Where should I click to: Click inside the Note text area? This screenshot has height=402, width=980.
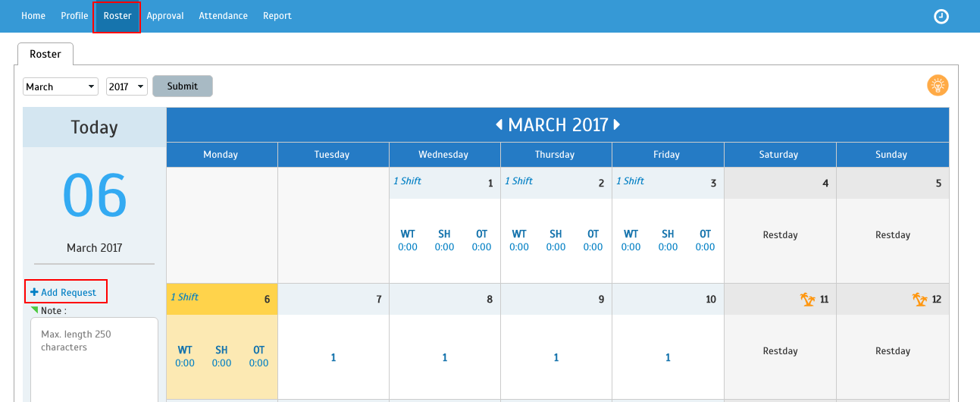(x=95, y=360)
